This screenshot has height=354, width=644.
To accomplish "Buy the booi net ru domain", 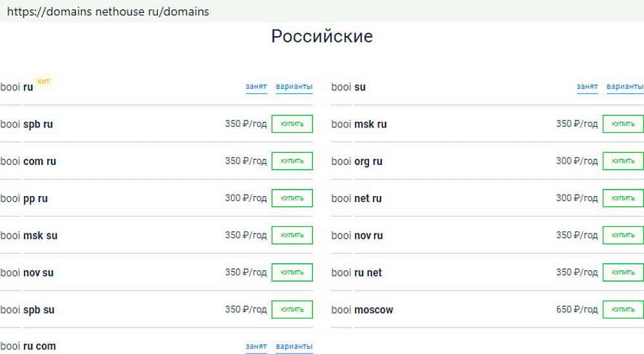I will [x=623, y=198].
